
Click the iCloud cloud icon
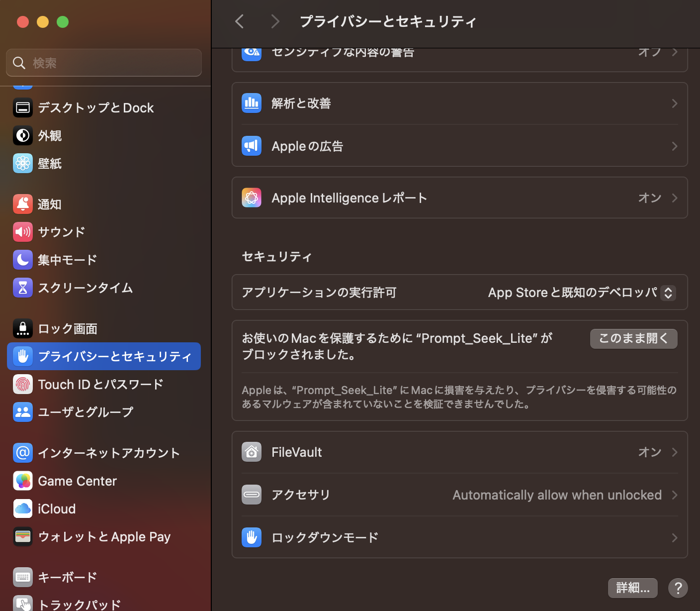pyautogui.click(x=23, y=509)
